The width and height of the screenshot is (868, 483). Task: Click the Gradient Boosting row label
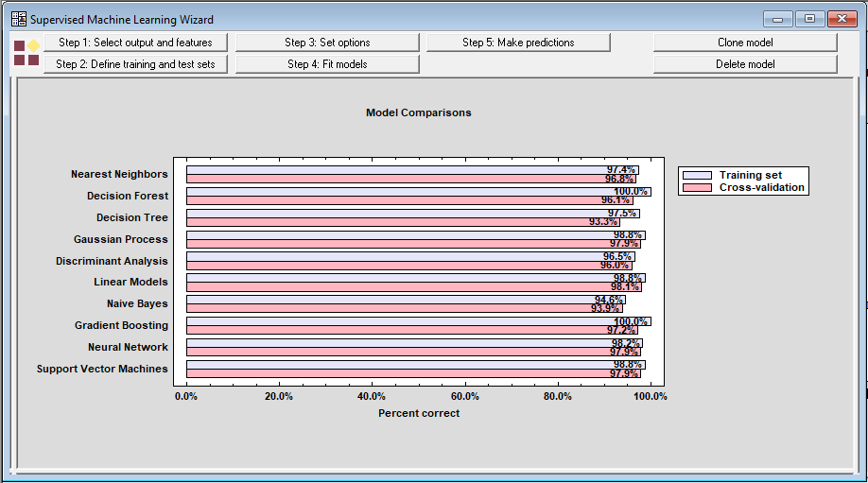pos(121,325)
